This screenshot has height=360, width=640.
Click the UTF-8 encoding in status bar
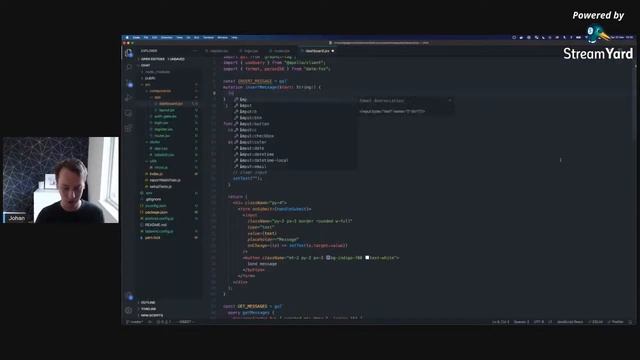point(539,322)
